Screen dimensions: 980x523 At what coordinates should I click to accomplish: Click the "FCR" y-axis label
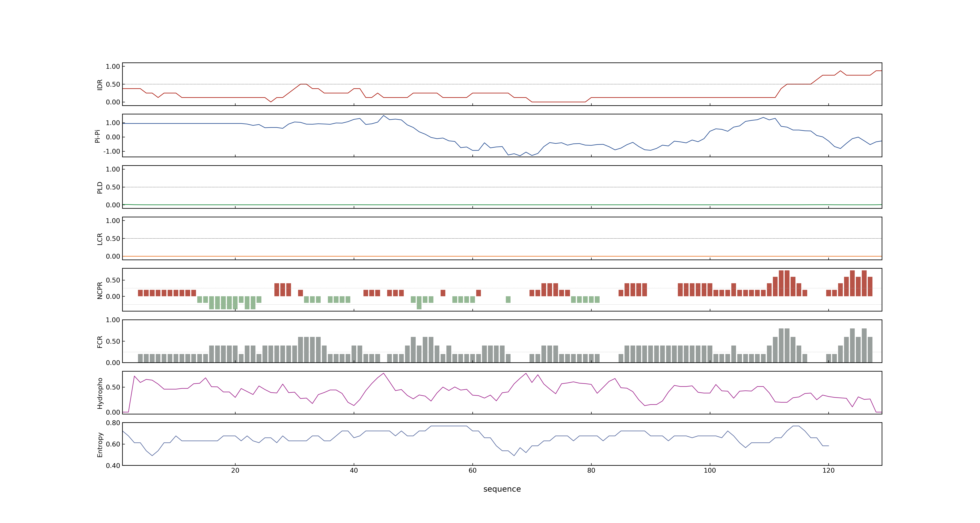click(x=100, y=342)
